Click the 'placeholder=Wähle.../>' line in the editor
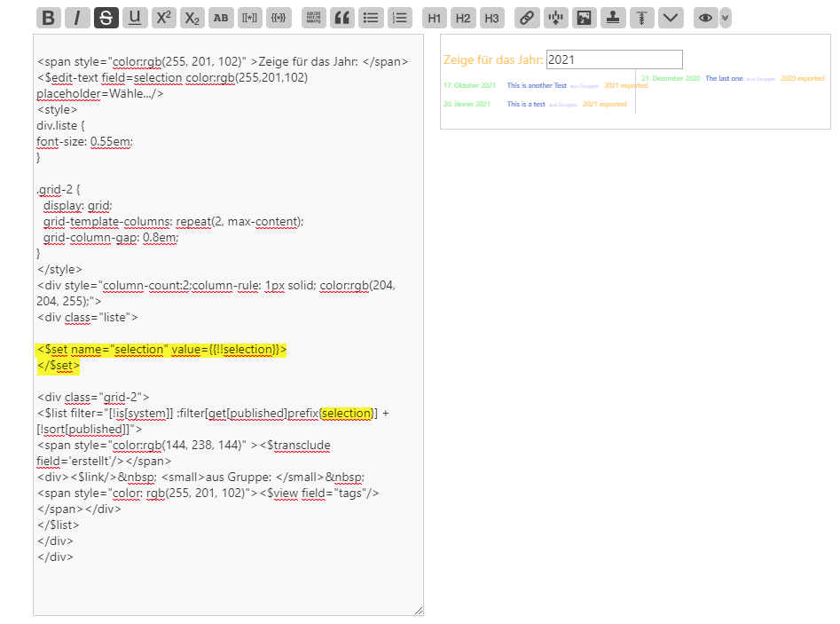 (100, 93)
